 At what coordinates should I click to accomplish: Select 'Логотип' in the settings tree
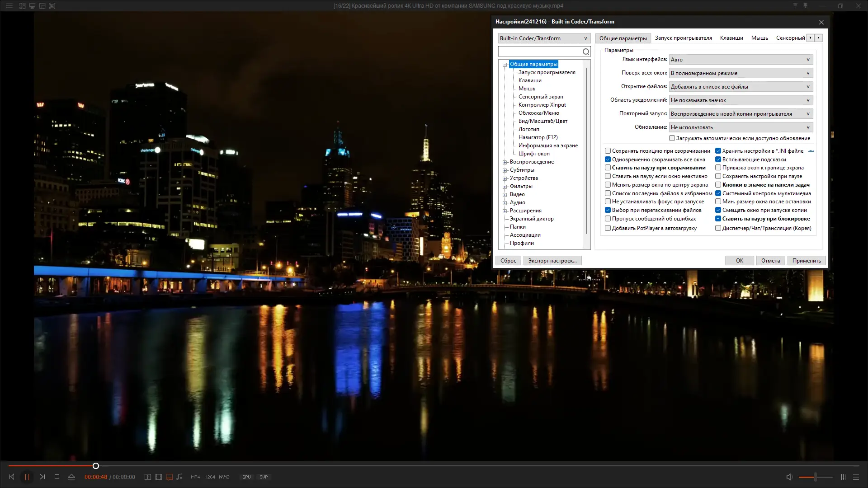click(528, 129)
